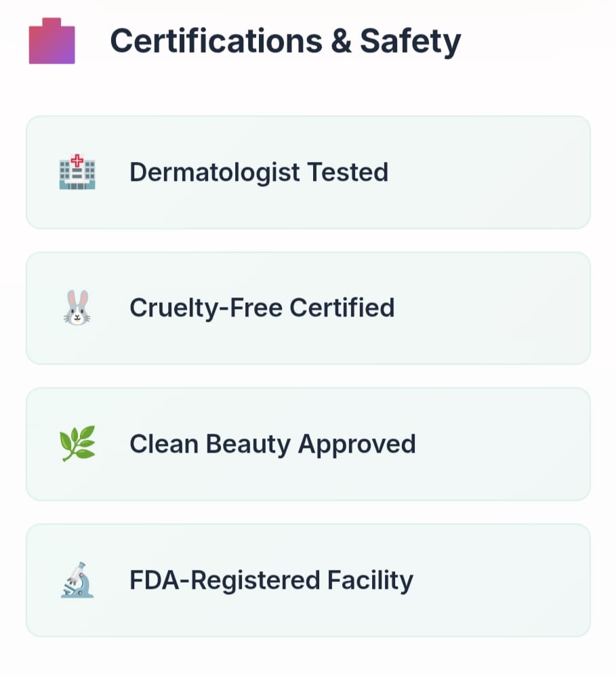Click the word Facility in fourth card
The width and height of the screenshot is (616, 677).
[370, 581]
